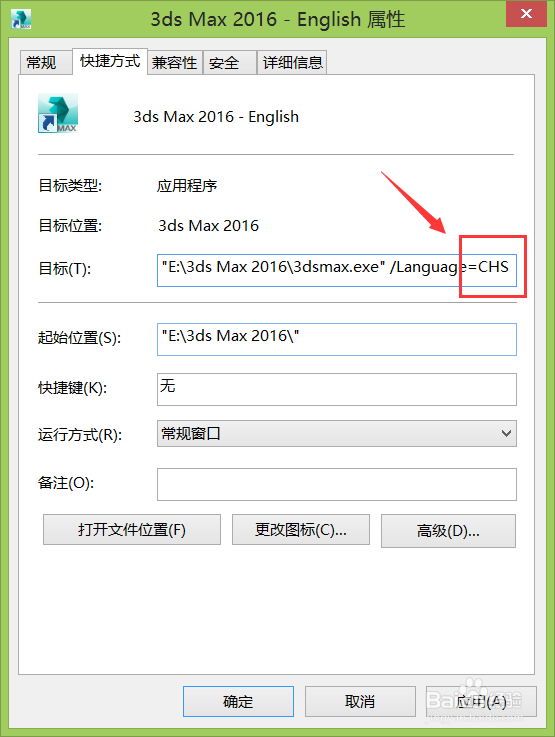
Task: Click 更改图标(C)... button
Action: [301, 530]
